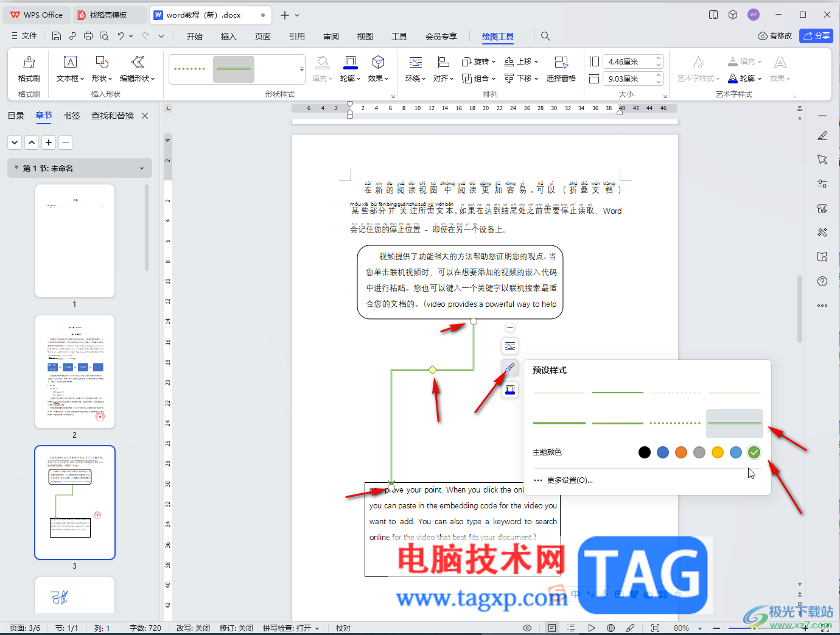Click the Align (对齐) icon
Screen dimensions: 840x635
[443, 63]
